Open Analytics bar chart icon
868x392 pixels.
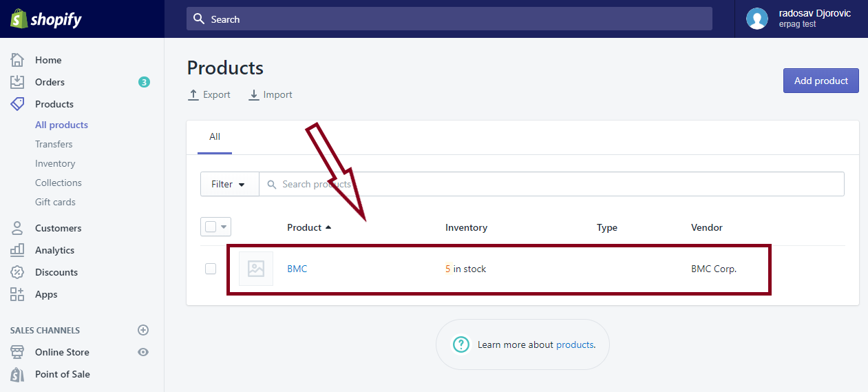pos(17,250)
